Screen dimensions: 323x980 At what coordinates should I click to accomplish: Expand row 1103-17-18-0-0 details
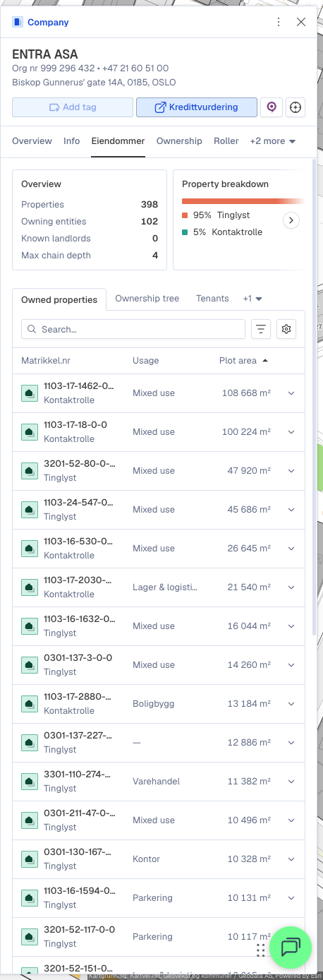point(291,432)
